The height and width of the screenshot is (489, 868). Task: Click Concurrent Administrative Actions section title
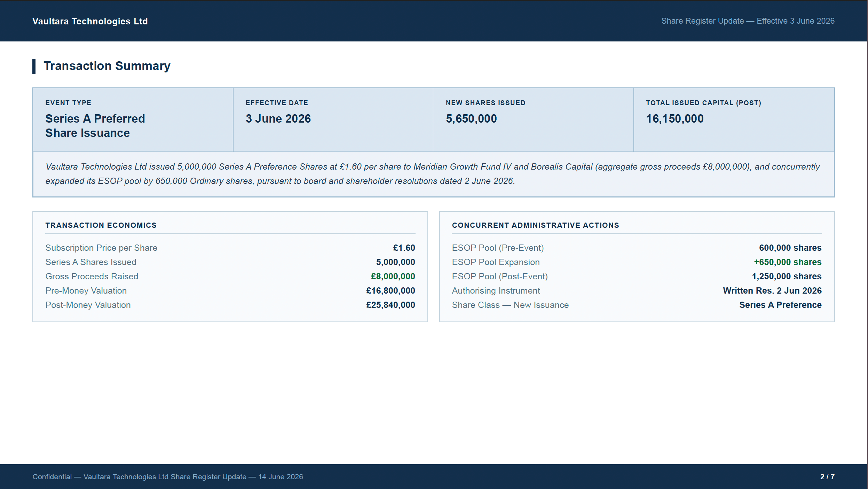535,225
